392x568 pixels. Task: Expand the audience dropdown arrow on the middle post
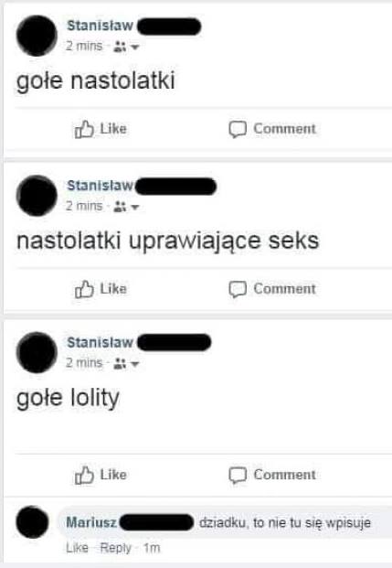click(x=135, y=208)
